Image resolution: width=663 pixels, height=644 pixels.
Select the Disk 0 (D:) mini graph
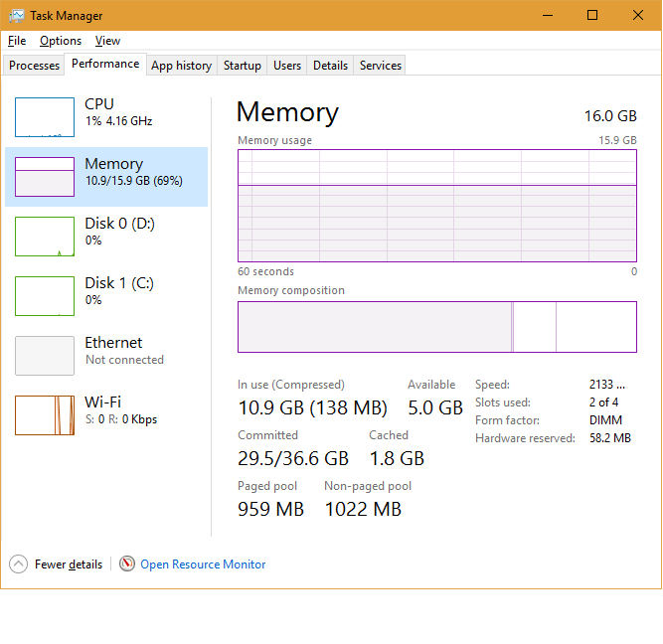click(45, 237)
